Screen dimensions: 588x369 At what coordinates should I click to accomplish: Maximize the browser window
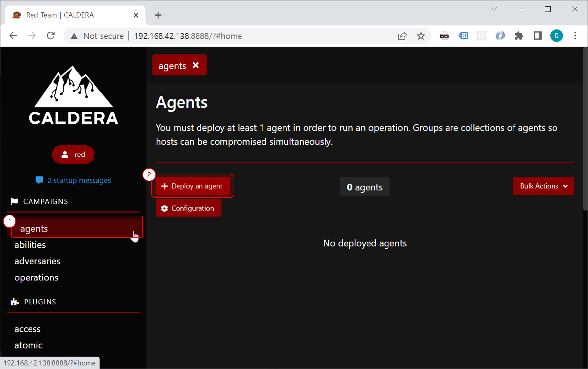(x=548, y=9)
